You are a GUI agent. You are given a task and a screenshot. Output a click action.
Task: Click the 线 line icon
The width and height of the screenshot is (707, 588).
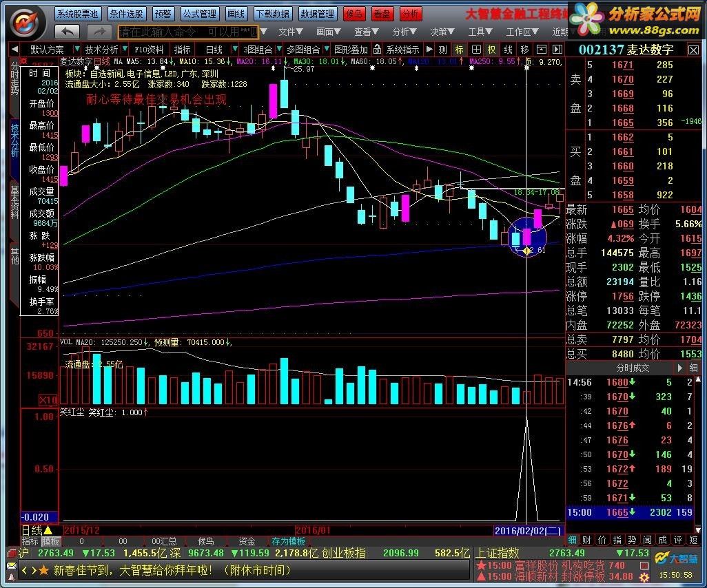pyautogui.click(x=508, y=50)
